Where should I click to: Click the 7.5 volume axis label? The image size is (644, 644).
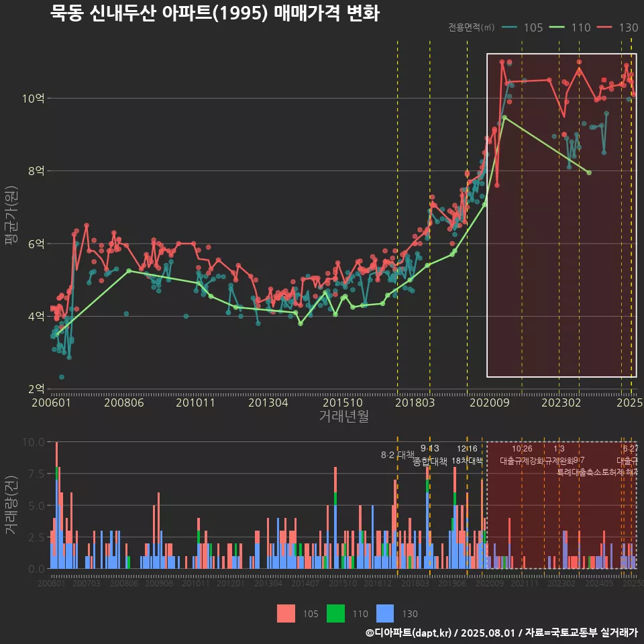(x=36, y=474)
